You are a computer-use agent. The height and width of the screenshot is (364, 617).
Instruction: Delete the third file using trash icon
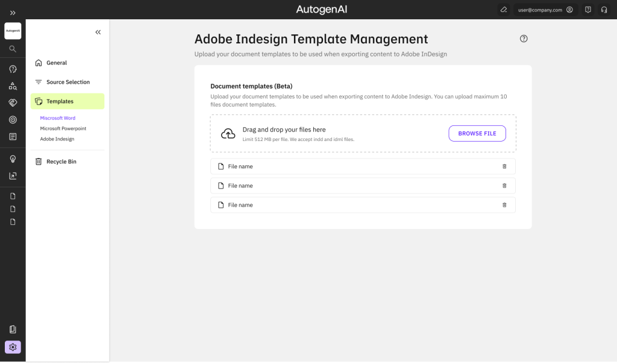[504, 205]
